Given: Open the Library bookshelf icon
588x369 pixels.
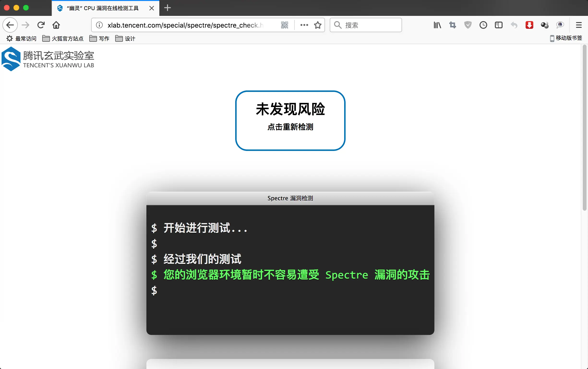Looking at the screenshot, I should coord(437,25).
